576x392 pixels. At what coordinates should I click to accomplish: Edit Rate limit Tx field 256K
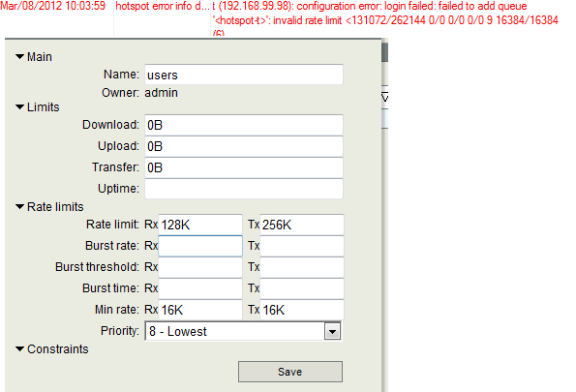302,225
